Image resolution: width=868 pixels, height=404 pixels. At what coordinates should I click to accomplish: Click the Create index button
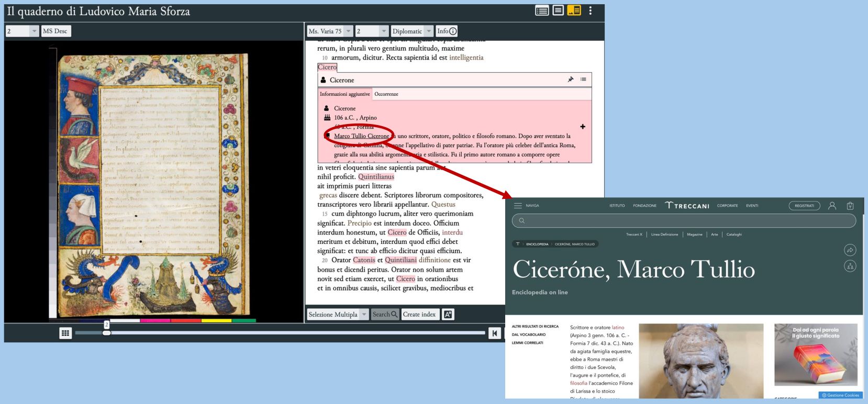419,315
